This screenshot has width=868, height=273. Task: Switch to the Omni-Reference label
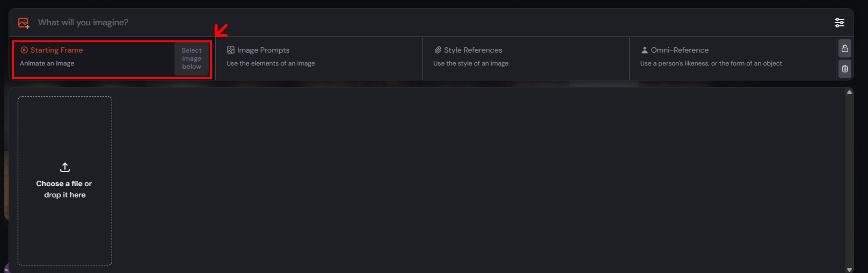pos(679,50)
